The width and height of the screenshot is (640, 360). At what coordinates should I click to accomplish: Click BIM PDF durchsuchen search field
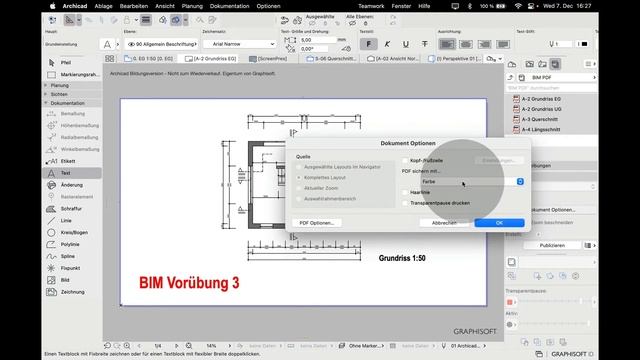click(x=551, y=88)
